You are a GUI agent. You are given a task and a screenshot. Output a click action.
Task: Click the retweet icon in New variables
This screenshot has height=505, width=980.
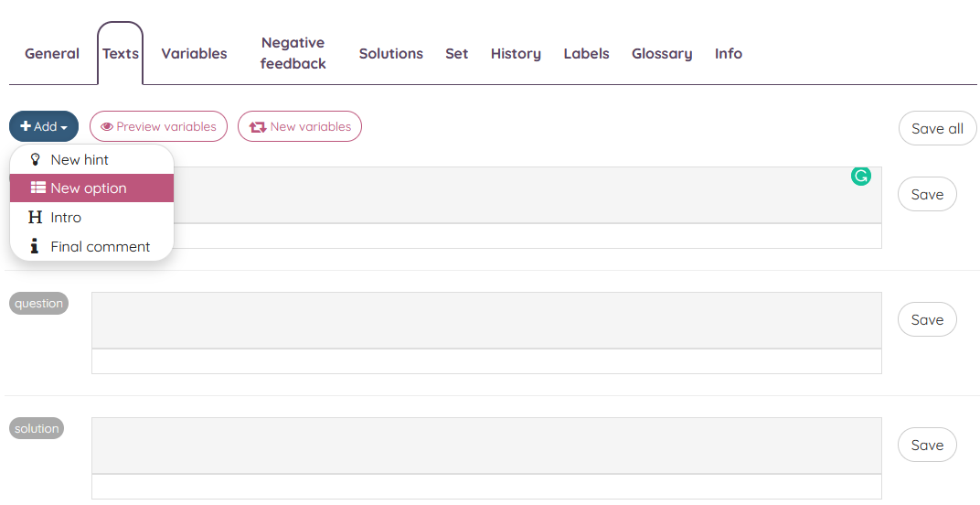click(257, 127)
